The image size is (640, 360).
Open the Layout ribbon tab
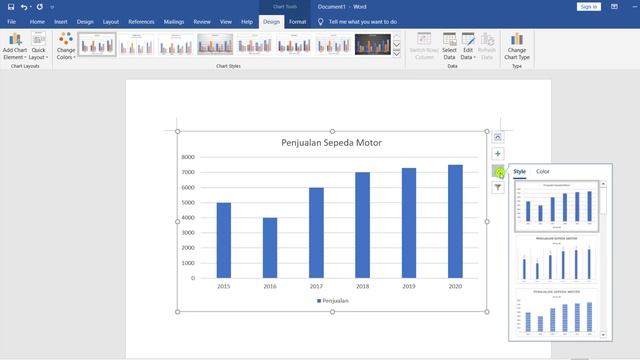click(111, 22)
